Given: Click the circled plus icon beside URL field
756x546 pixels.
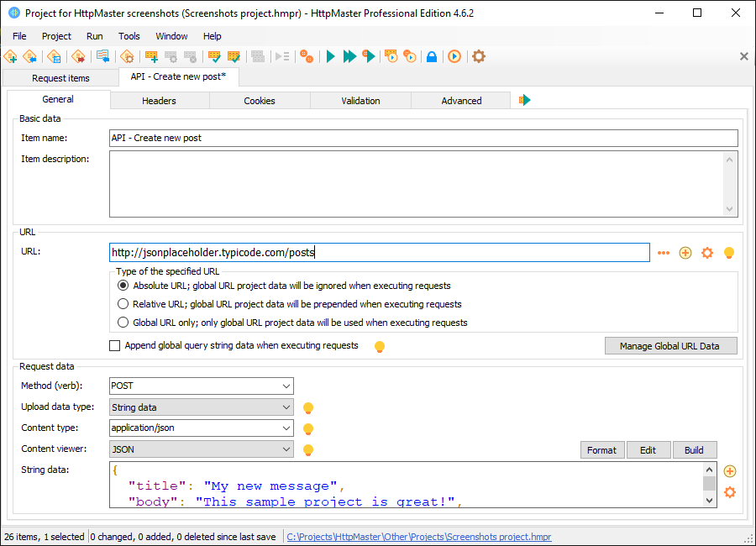Looking at the screenshot, I should click(x=685, y=253).
